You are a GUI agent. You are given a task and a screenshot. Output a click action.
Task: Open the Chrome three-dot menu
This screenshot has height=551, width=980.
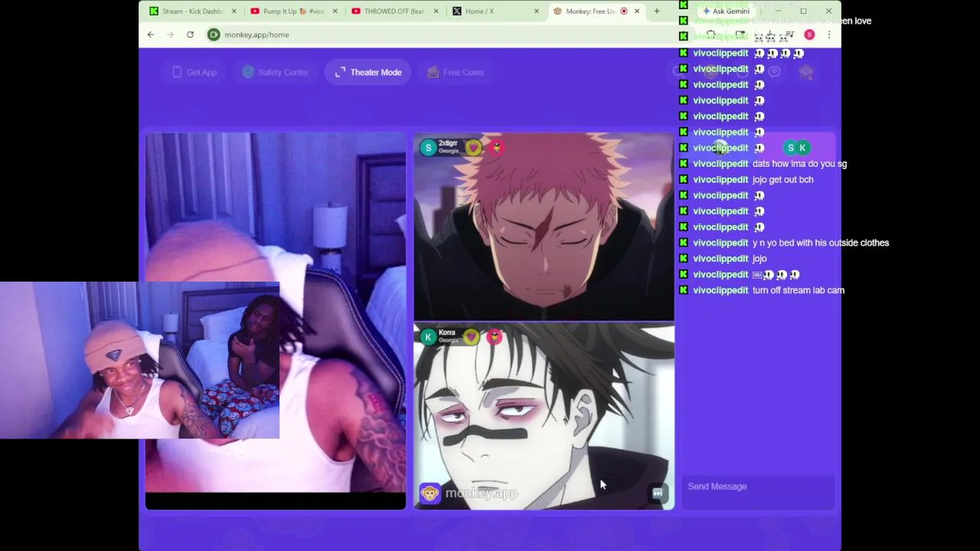click(828, 34)
